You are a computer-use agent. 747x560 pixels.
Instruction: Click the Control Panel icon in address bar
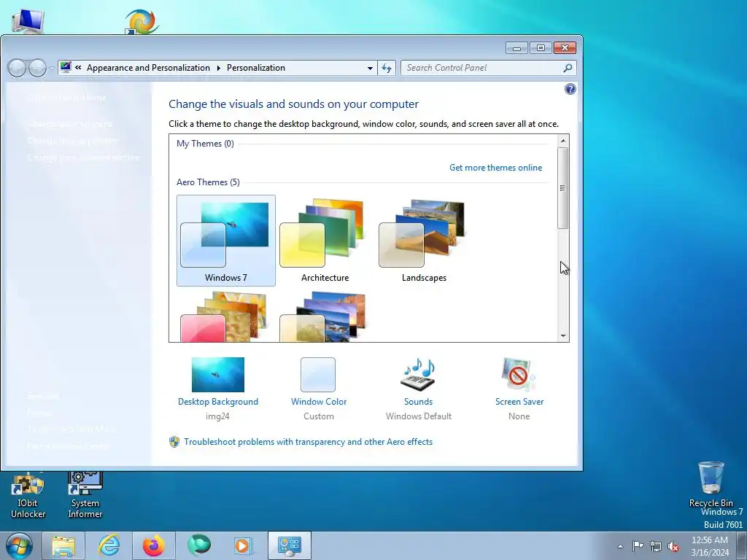pyautogui.click(x=66, y=68)
